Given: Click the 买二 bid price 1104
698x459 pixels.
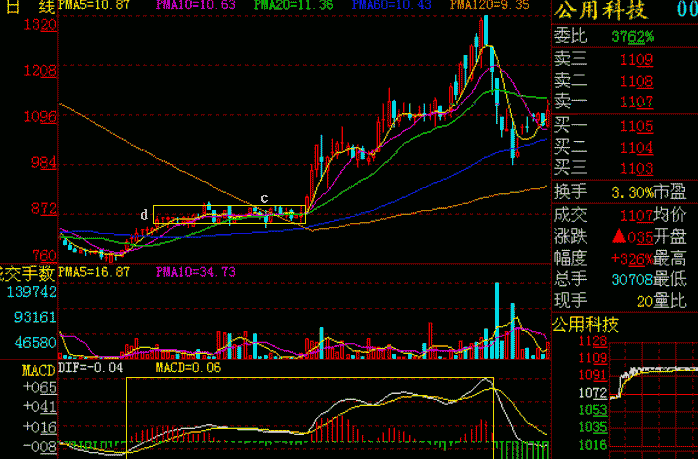Looking at the screenshot, I should click(x=637, y=147).
